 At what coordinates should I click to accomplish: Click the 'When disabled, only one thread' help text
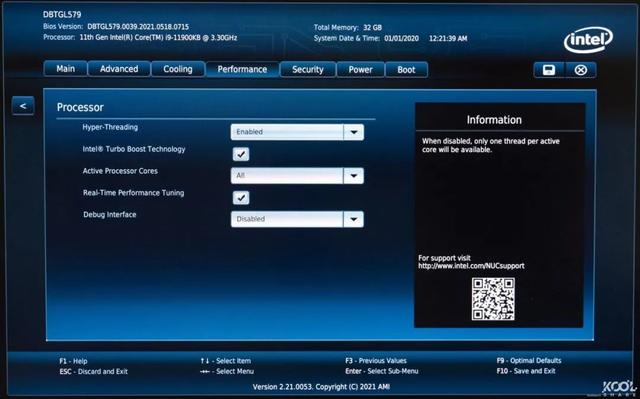coord(491,145)
